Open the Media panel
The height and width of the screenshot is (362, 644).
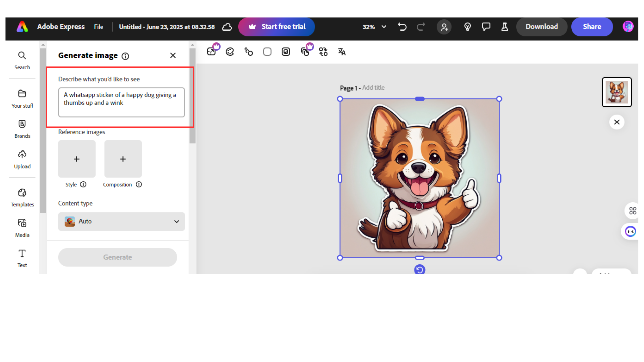(22, 228)
